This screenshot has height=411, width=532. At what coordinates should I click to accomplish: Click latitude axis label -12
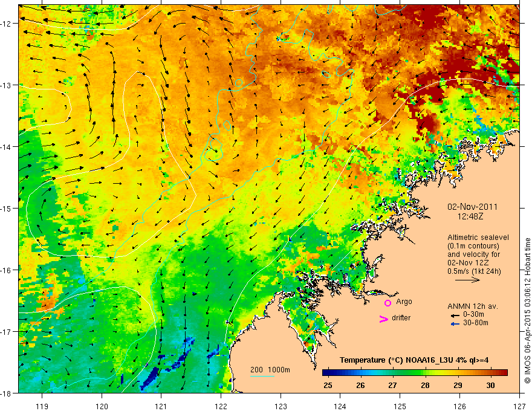coord(7,24)
